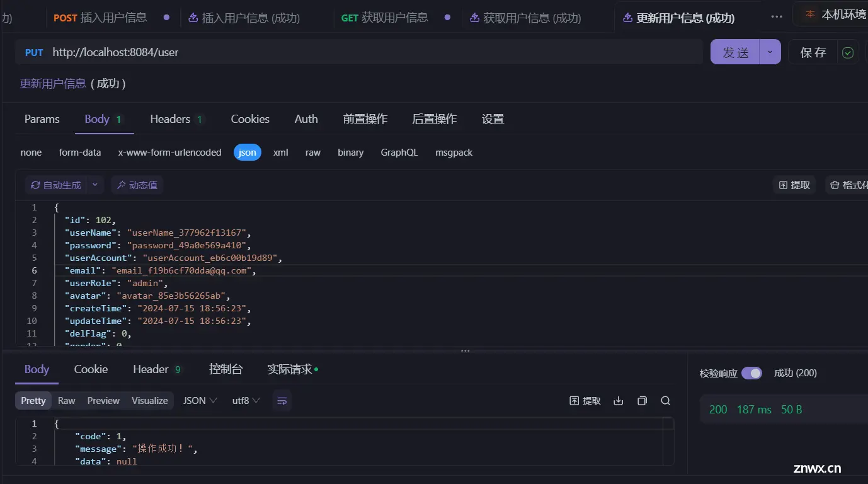Open the JSON response format dropdown

pyautogui.click(x=200, y=401)
